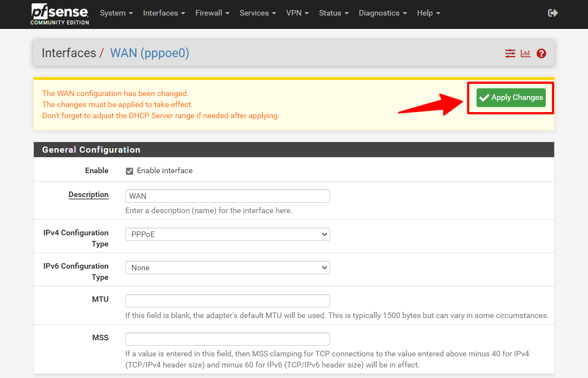This screenshot has height=378, width=588.
Task: Open related settings sliders icon
Action: 510,53
